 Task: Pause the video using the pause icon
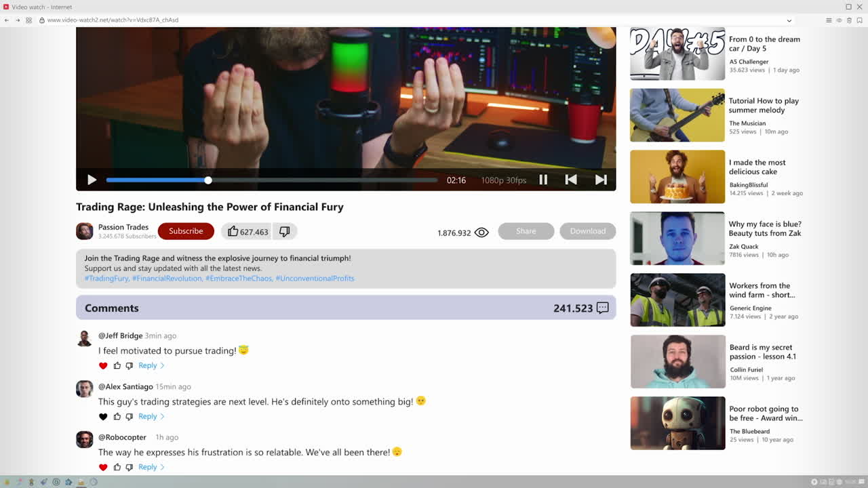(x=543, y=180)
